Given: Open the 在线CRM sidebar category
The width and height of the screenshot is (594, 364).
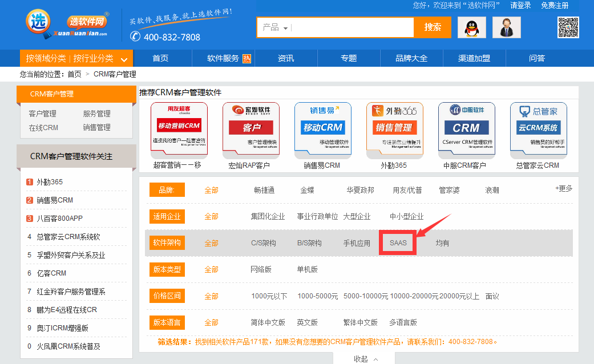Looking at the screenshot, I should pos(43,128).
